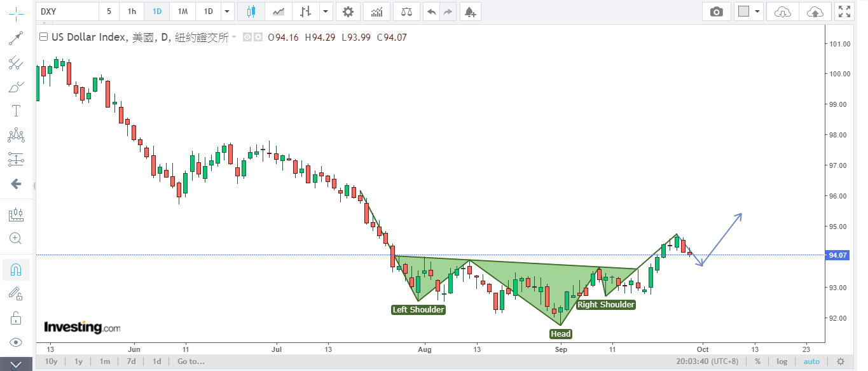Open series format gear in legend

(x=258, y=37)
